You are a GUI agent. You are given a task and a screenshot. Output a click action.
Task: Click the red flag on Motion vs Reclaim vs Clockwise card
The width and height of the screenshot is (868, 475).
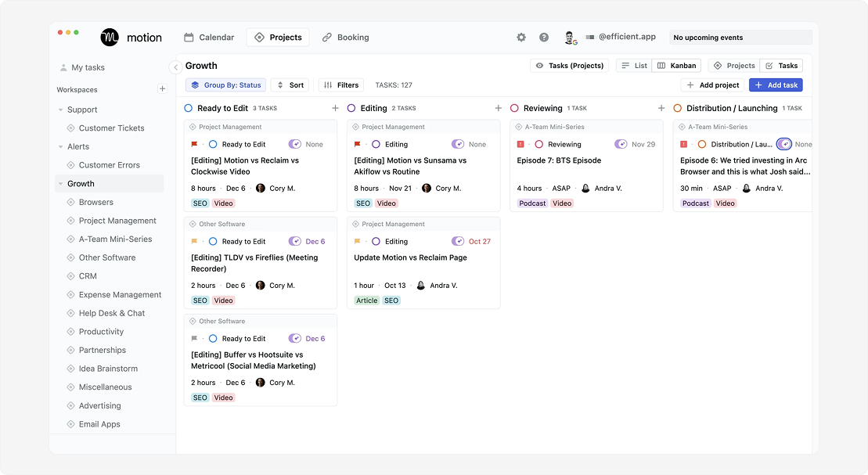tap(194, 144)
